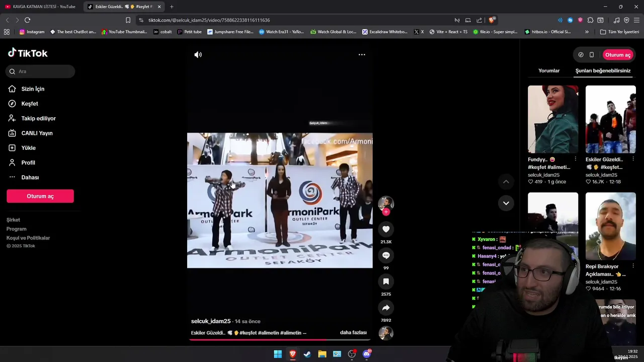Save video with the bookmark icon
This screenshot has height=362, width=644.
(386, 282)
